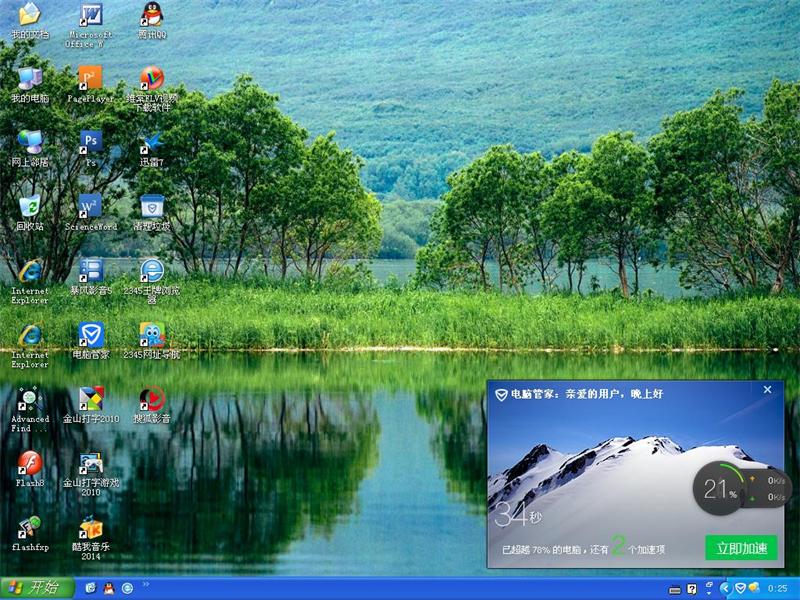Image resolution: width=800 pixels, height=600 pixels.
Task: Click the 立即加速 green button
Action: [x=741, y=548]
